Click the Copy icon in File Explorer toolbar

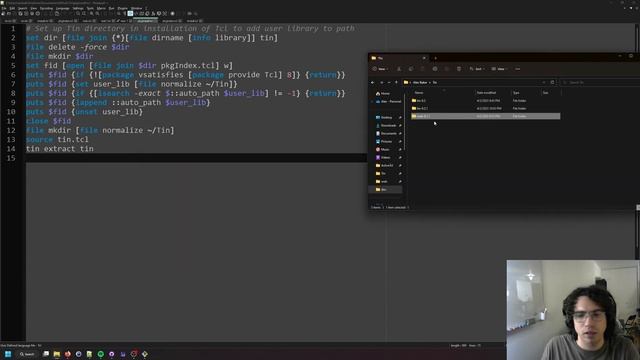click(x=411, y=69)
